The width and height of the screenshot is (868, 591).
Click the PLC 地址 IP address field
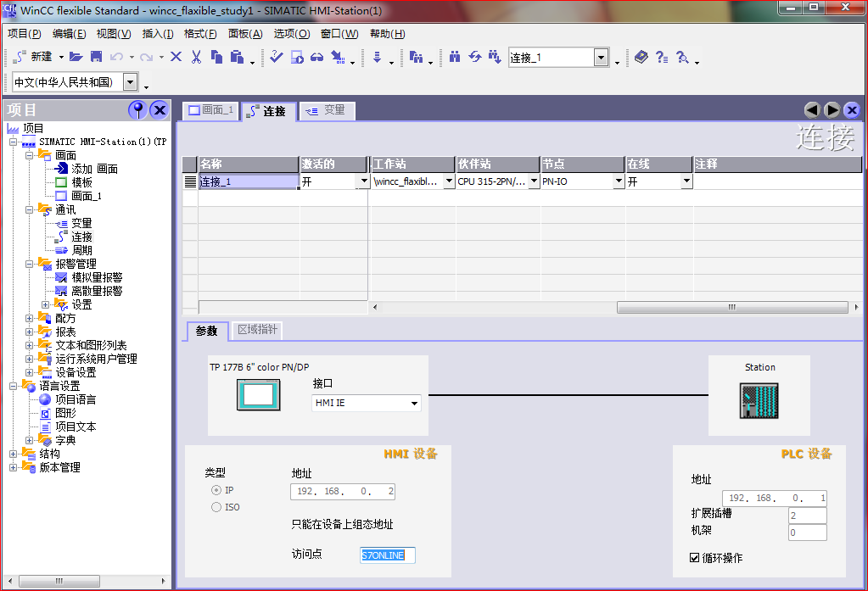[x=775, y=498]
